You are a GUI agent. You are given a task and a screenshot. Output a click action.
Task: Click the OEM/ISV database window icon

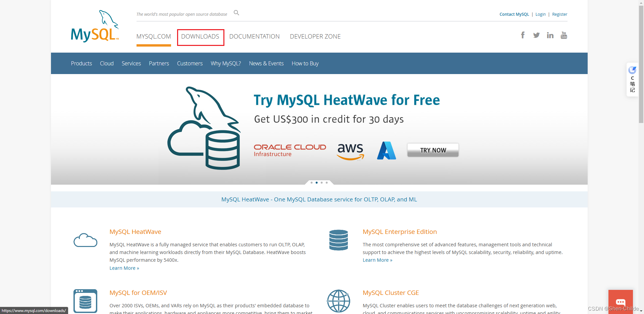point(85,301)
